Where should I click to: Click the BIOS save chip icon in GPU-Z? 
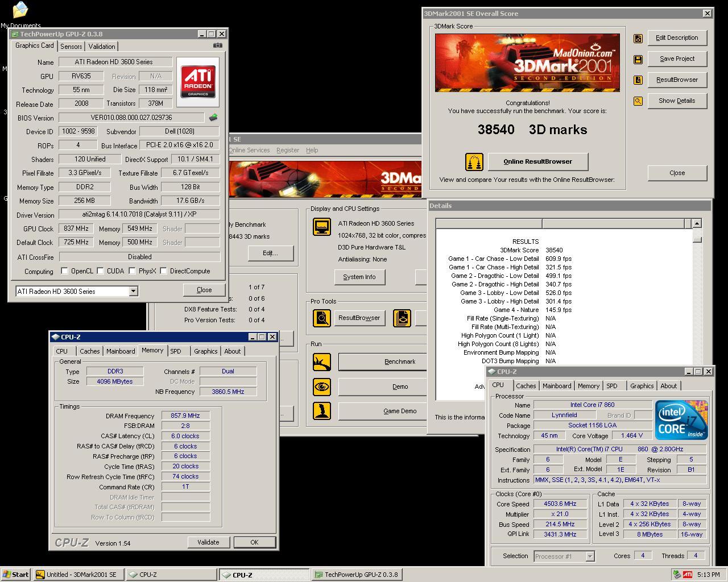point(213,118)
